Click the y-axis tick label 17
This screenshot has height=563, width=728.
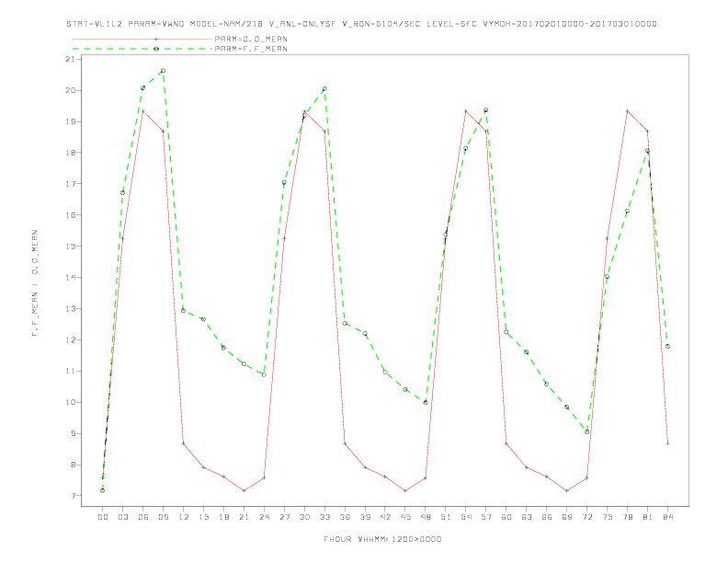tap(70, 183)
